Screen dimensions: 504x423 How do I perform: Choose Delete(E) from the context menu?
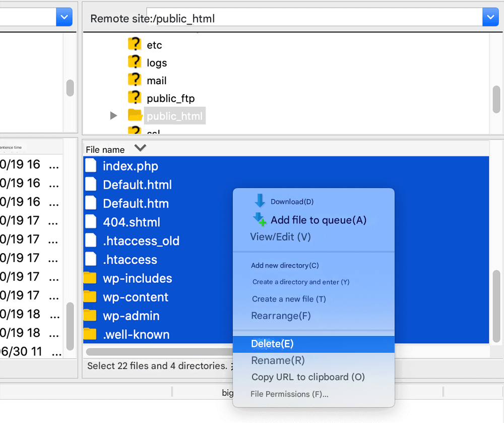(272, 344)
